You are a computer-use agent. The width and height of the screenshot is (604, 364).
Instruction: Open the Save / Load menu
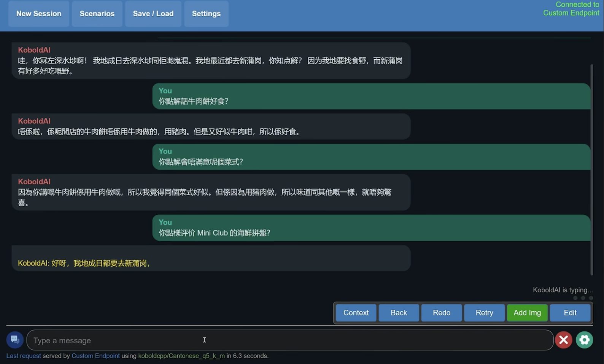[153, 14]
